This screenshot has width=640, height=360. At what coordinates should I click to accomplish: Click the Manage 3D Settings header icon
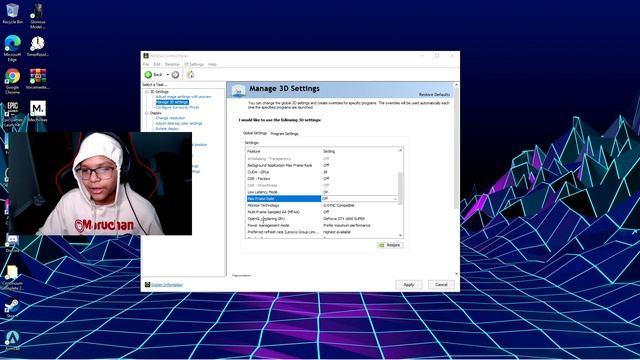click(238, 91)
